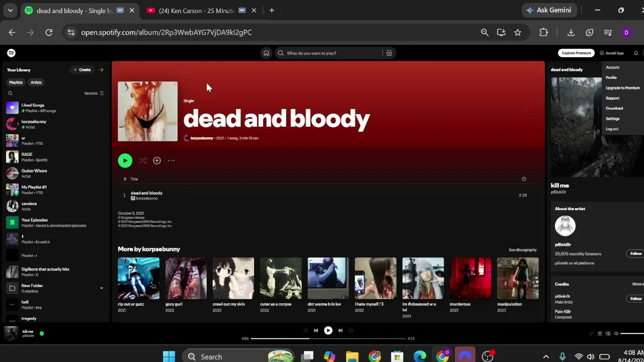
Task: Open Gutter Whore artist
Action: click(55, 173)
